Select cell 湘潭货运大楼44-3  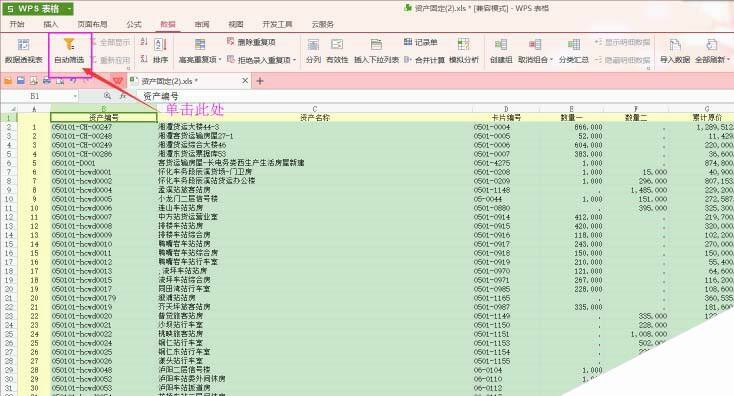pyautogui.click(x=315, y=127)
